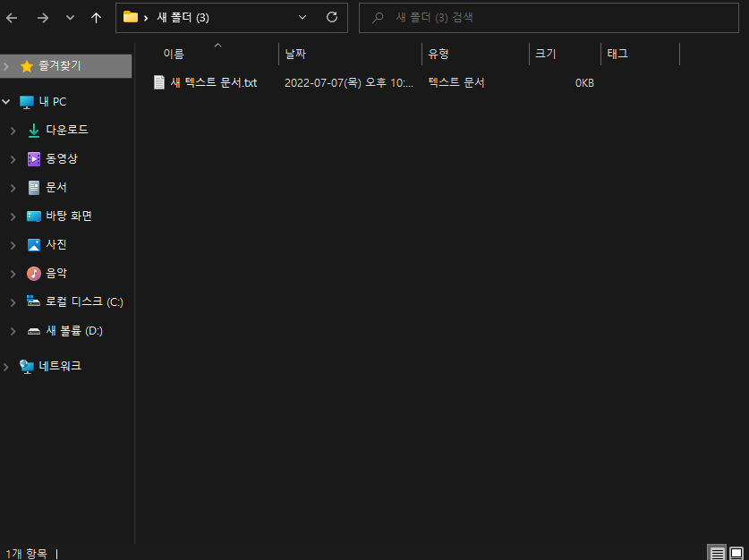The image size is (749, 560).
Task: Refresh the current folder view
Action: click(332, 17)
